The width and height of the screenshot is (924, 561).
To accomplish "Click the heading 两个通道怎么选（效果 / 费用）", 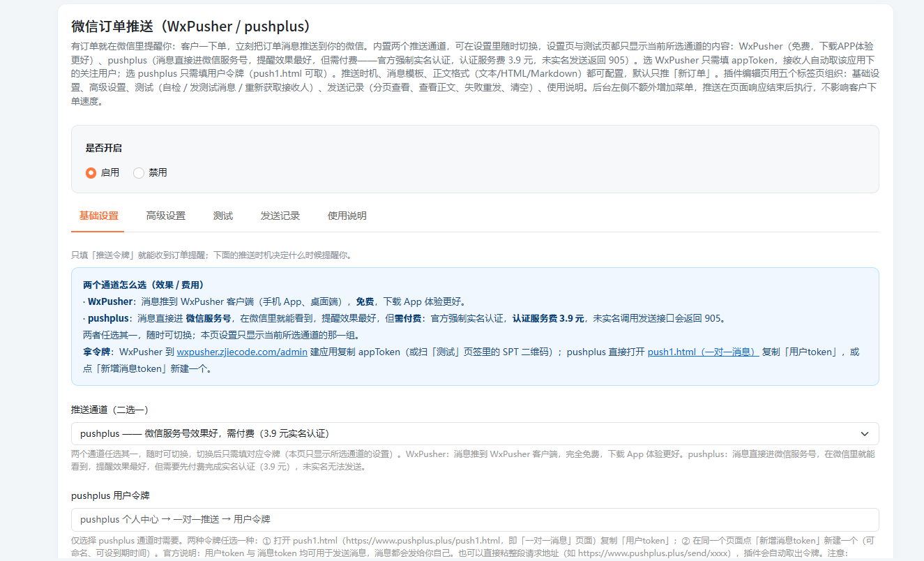I will coord(143,285).
